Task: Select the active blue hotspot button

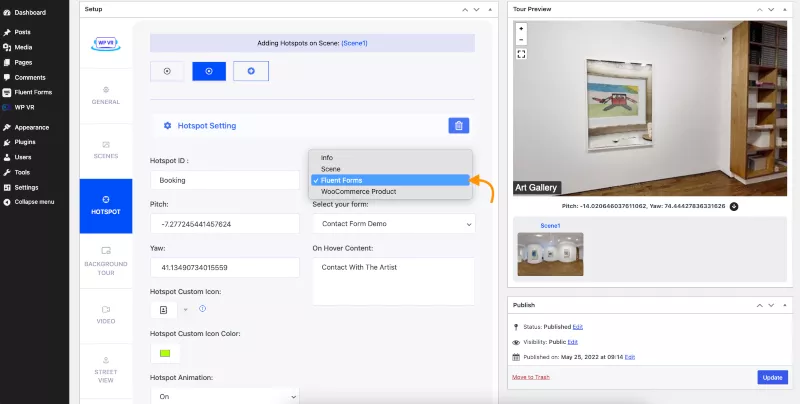Action: (209, 71)
